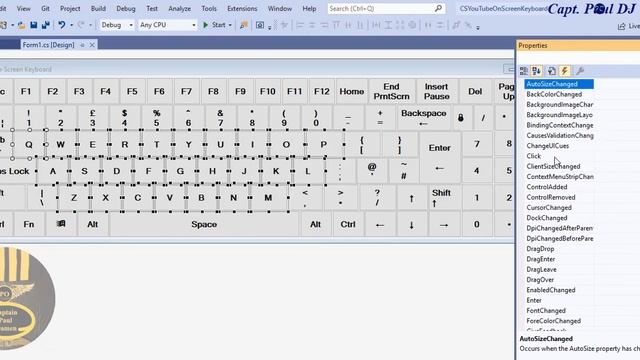Open a file with the Open File toolbar icon
The width and height of the screenshot is (640, 360).
pyautogui.click(x=21, y=25)
